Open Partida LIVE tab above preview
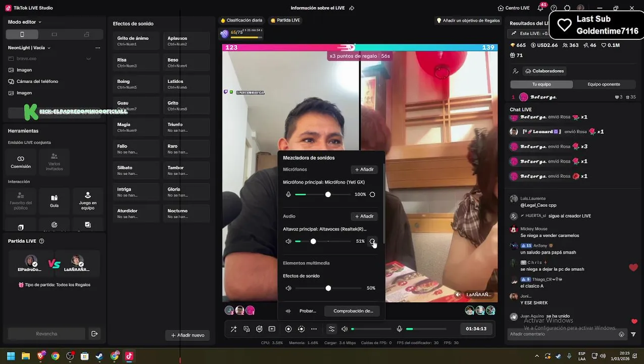 tap(285, 20)
